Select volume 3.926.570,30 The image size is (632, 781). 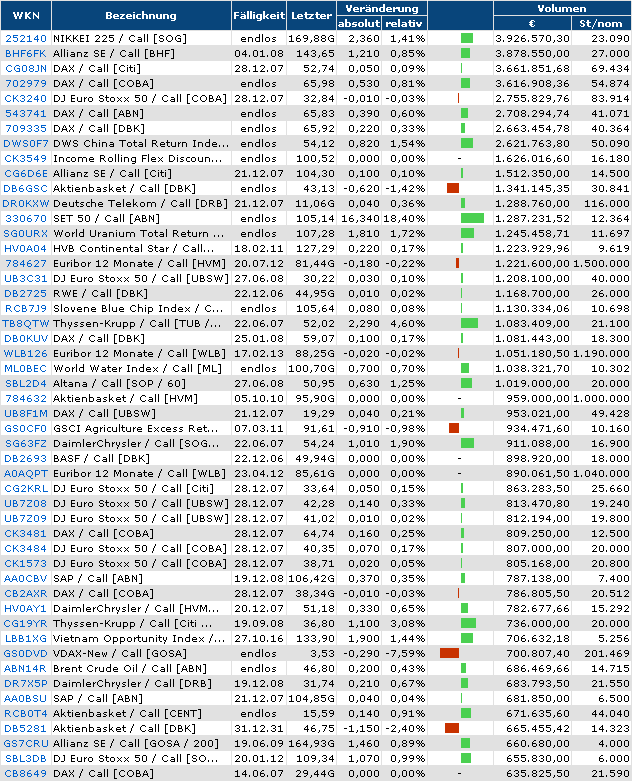pyautogui.click(x=532, y=38)
